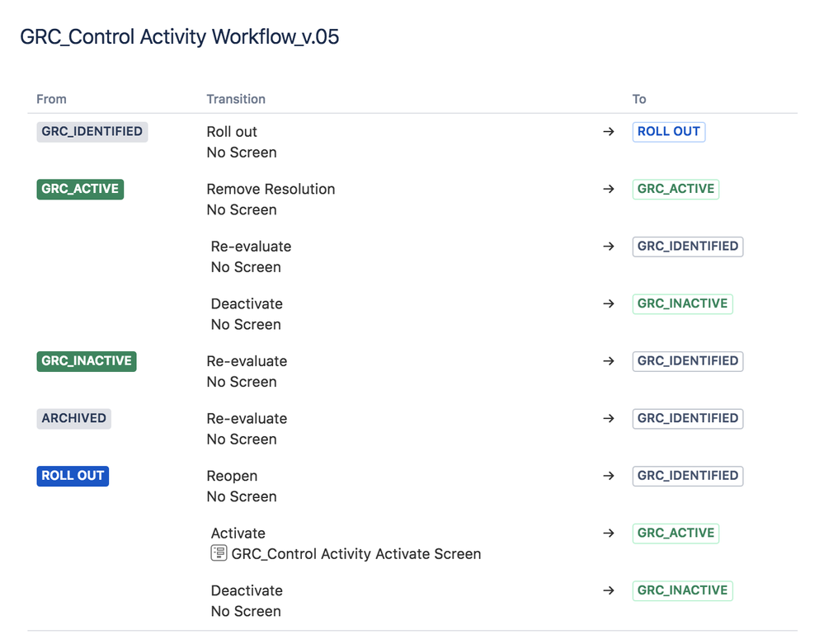This screenshot has height=644, width=824.
Task: Click GRC_IDENTIFIED target of Reopen transition
Action: (687, 476)
